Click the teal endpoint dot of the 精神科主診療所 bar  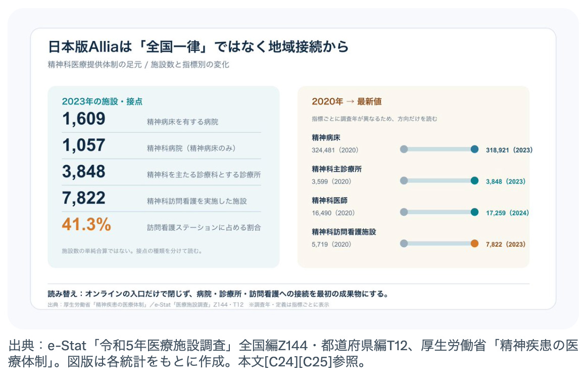click(x=474, y=181)
